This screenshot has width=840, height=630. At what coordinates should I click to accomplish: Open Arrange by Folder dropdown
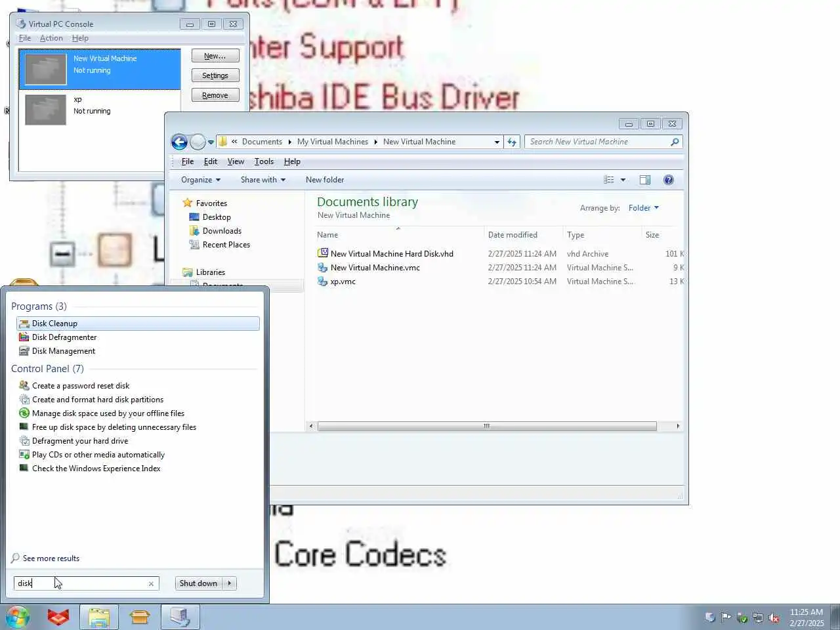click(643, 208)
